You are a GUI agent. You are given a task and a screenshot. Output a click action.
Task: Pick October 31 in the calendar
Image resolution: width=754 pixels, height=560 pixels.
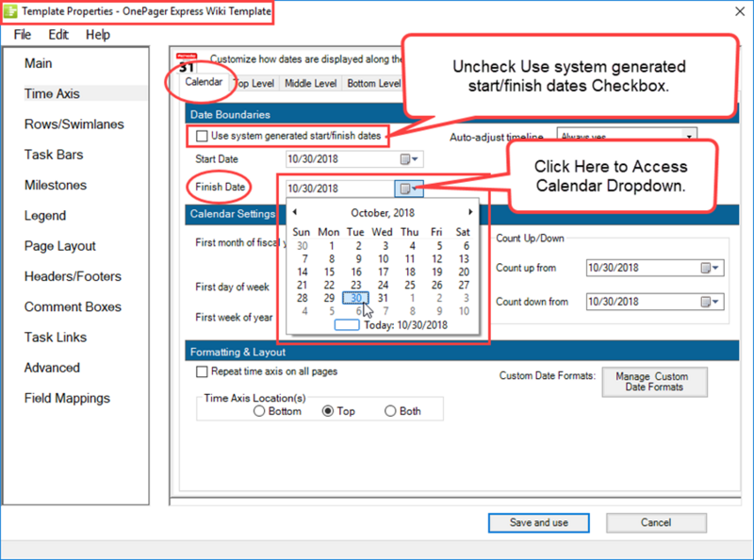click(383, 298)
